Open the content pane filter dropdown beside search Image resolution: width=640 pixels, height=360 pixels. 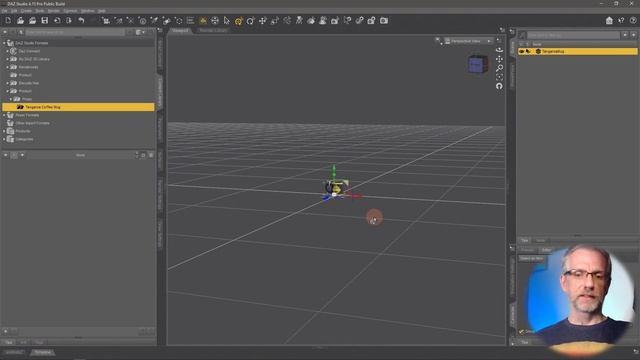click(x=141, y=32)
